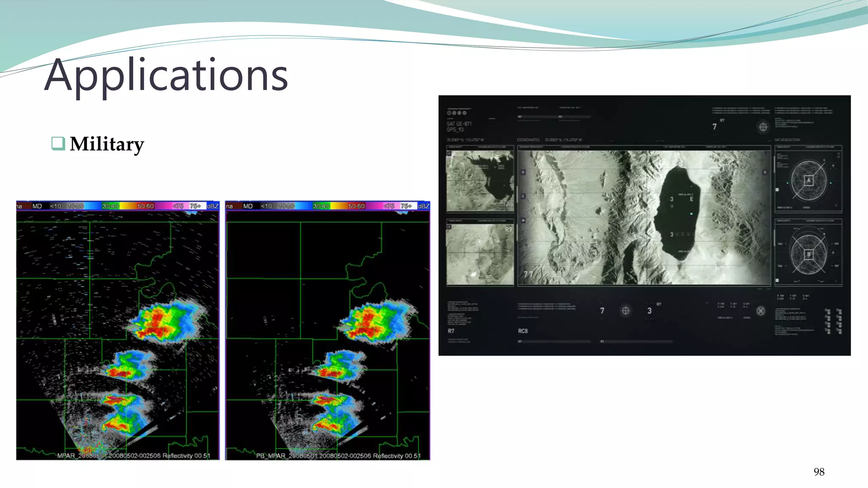Viewport: 868px width, 488px height.
Task: Click the SAT GE-871 label
Action: pos(459,124)
